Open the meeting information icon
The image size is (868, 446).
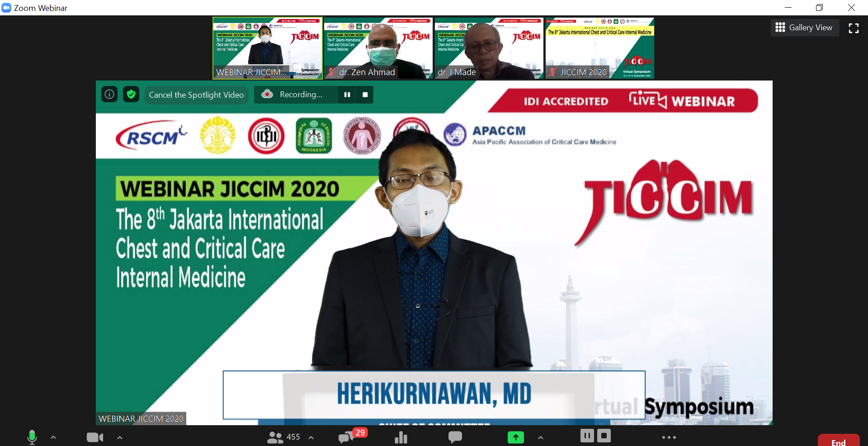[x=109, y=94]
